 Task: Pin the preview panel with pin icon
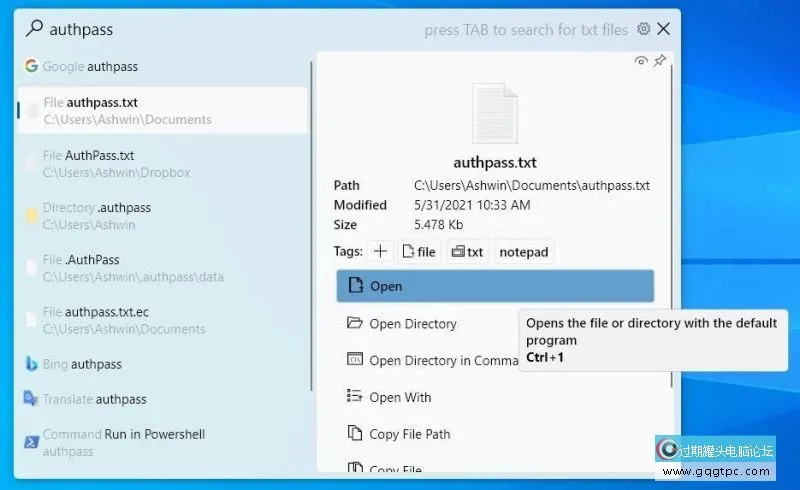click(x=659, y=62)
